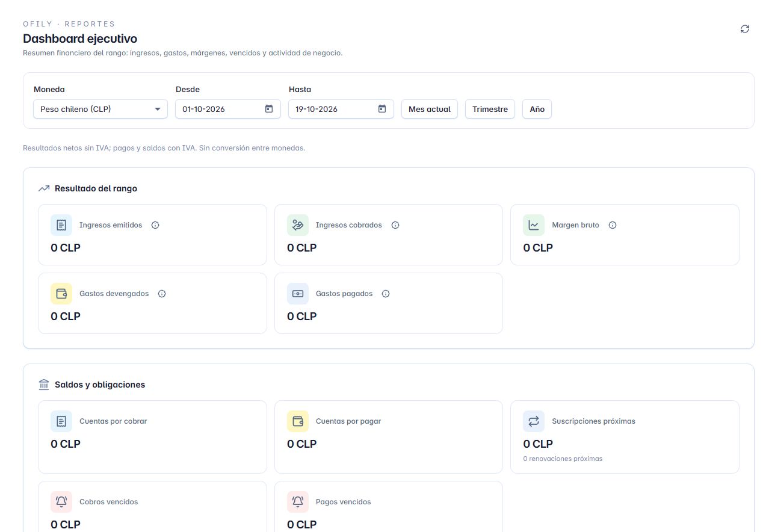Image resolution: width=763 pixels, height=532 pixels.
Task: Open the Desde date calendar icon
Action: pyautogui.click(x=269, y=109)
